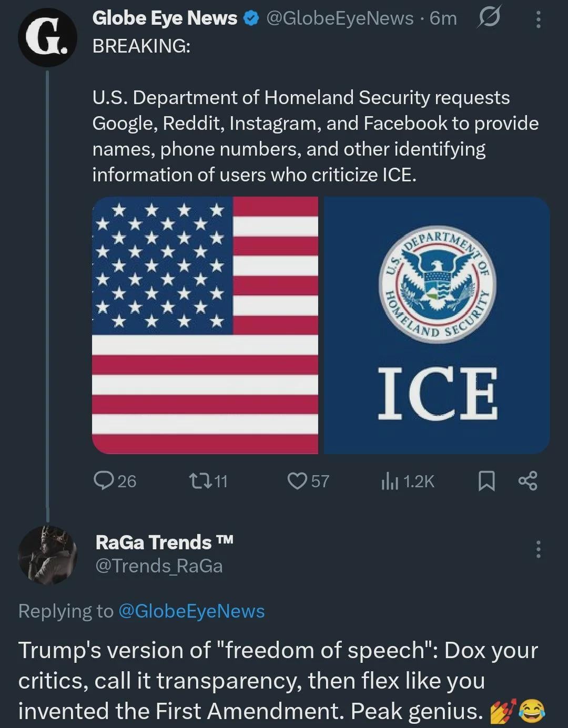Image resolution: width=568 pixels, height=728 pixels.
Task: Like the Globe Eye News post
Action: (x=298, y=480)
